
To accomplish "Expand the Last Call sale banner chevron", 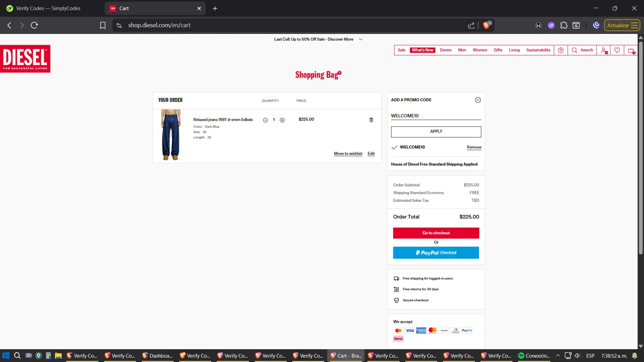I will [x=361, y=39].
